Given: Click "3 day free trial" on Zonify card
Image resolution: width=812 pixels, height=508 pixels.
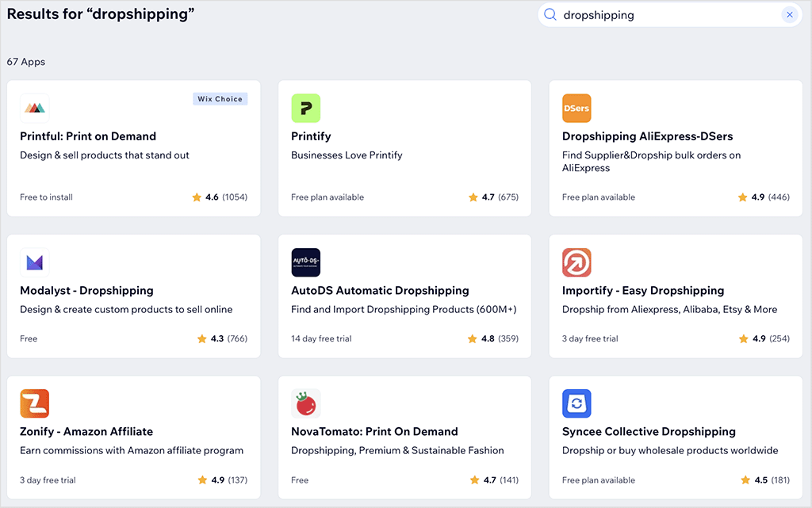Looking at the screenshot, I should pos(48,480).
